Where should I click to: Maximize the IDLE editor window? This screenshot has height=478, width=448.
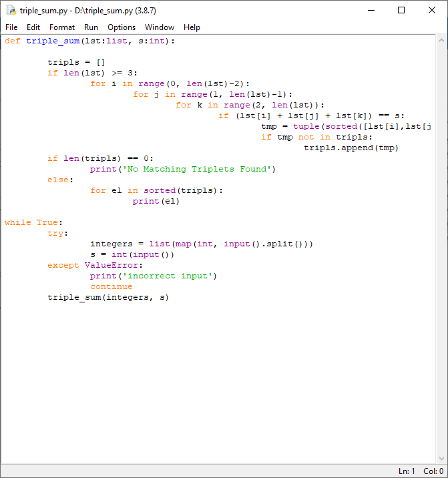click(401, 10)
